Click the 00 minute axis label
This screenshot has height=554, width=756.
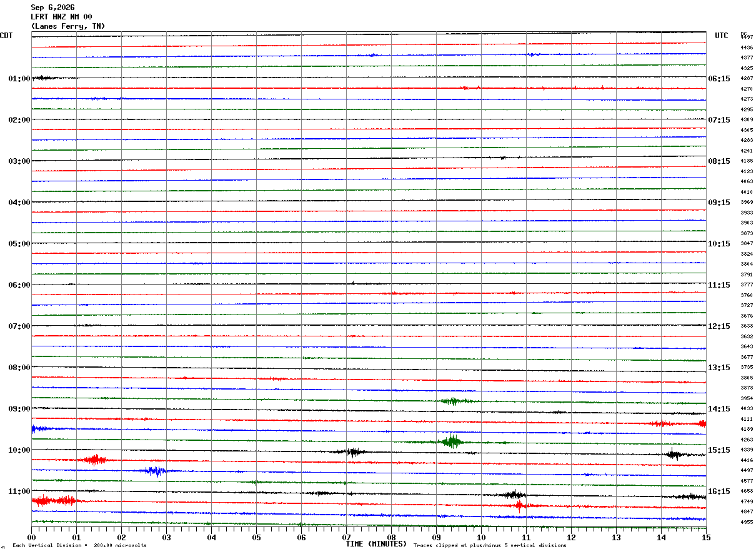coord(31,537)
